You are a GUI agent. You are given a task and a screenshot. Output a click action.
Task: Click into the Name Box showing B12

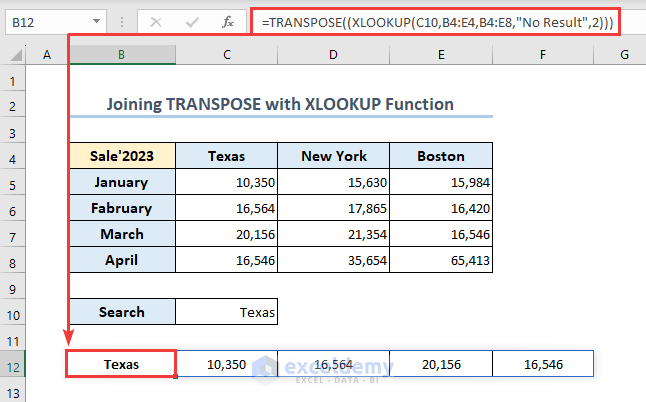coord(45,20)
